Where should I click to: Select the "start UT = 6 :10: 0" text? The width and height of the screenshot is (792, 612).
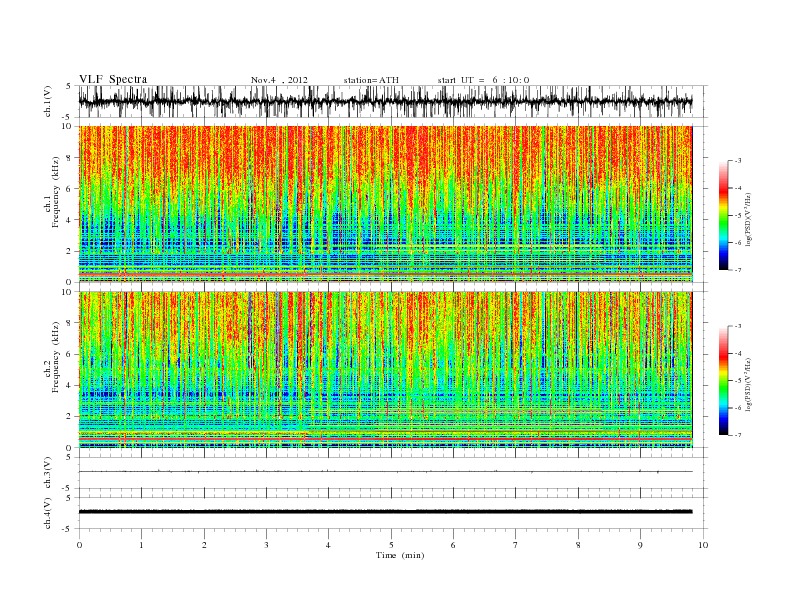coord(483,80)
